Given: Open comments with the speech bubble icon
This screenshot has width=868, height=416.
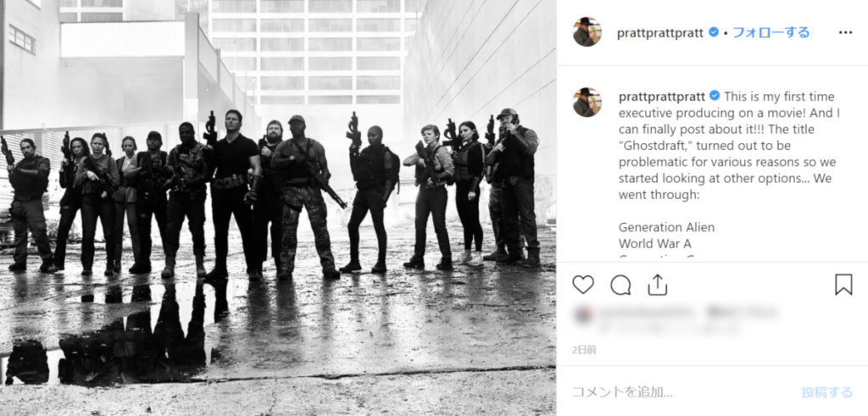Looking at the screenshot, I should pos(620,285).
